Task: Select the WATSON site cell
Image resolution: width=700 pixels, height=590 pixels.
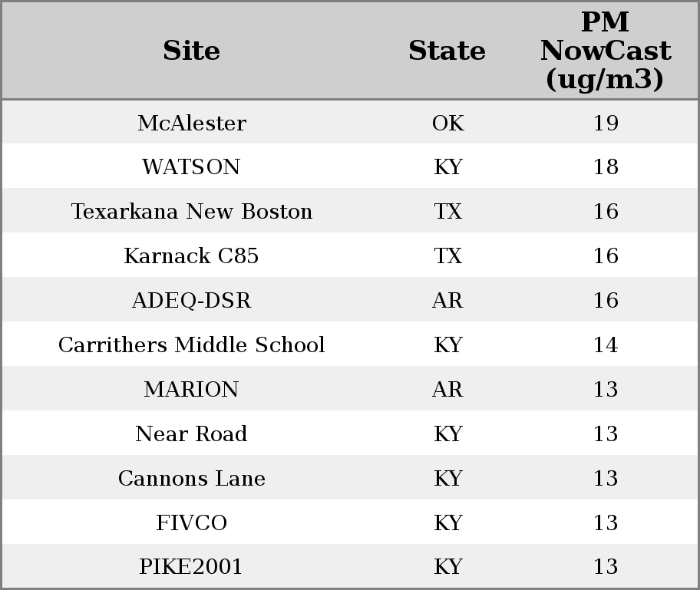Action: (191, 167)
